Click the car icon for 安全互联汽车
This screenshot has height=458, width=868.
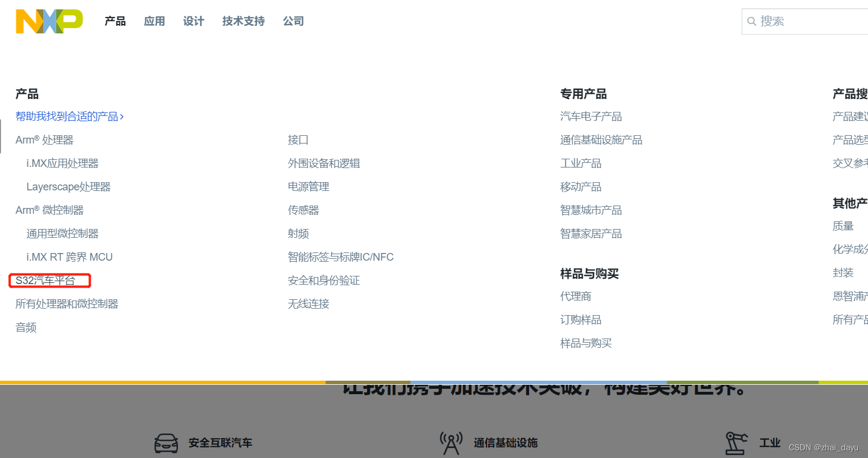point(166,443)
